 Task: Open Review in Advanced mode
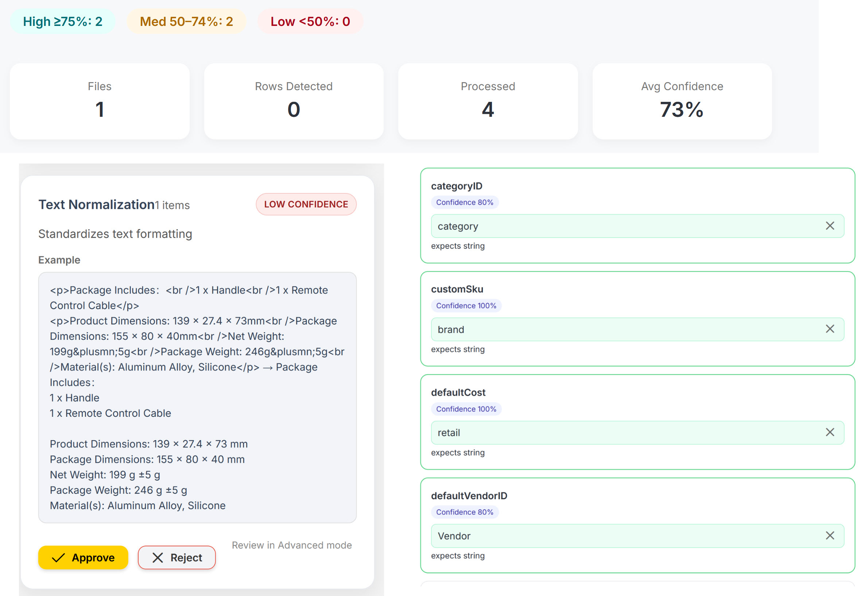pyautogui.click(x=292, y=545)
